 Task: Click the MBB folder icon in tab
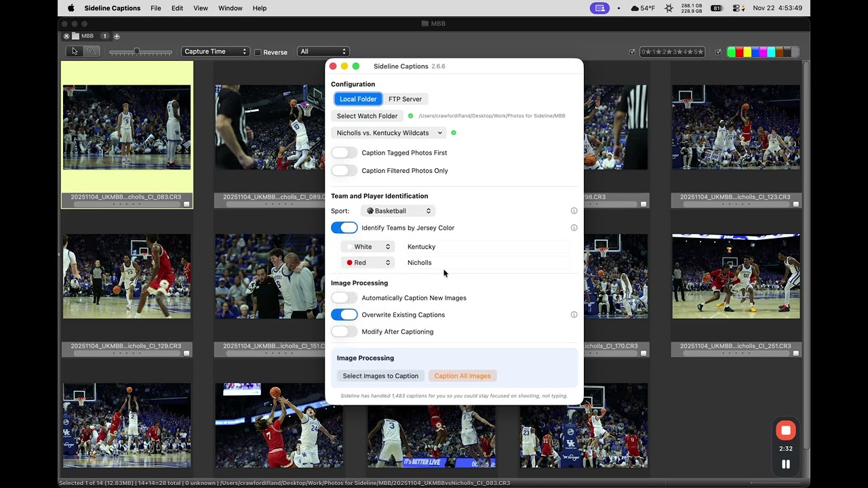[76, 36]
